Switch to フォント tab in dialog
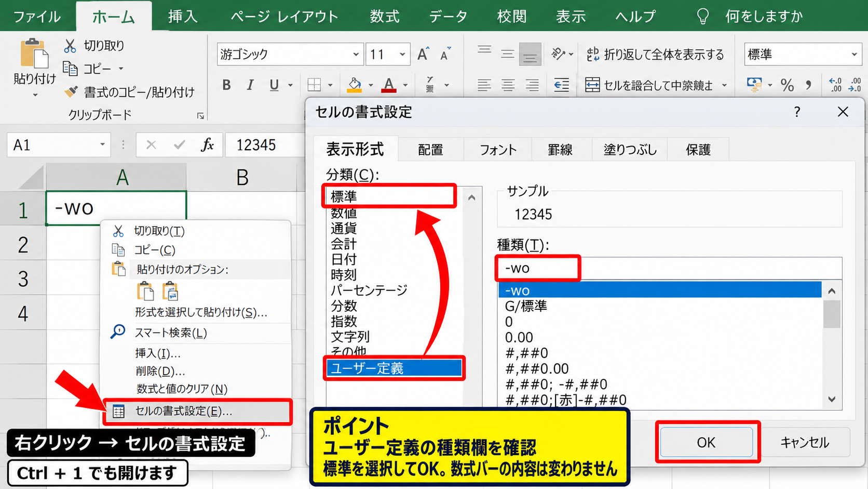Viewport: 868px width, 489px height. click(498, 150)
